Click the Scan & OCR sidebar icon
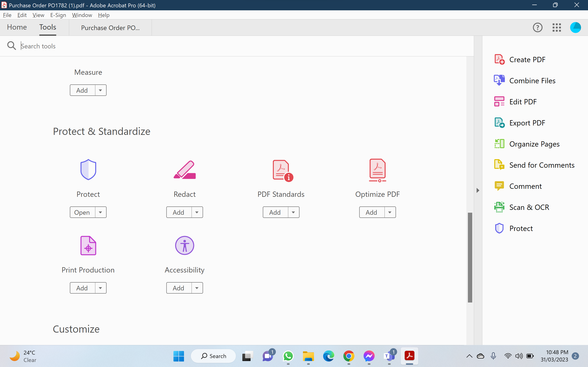The height and width of the screenshot is (367, 588). [499, 207]
